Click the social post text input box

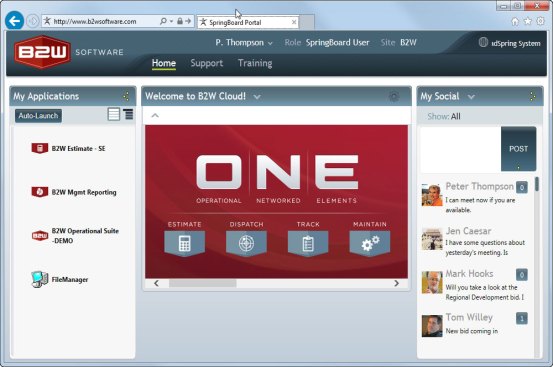(461, 149)
